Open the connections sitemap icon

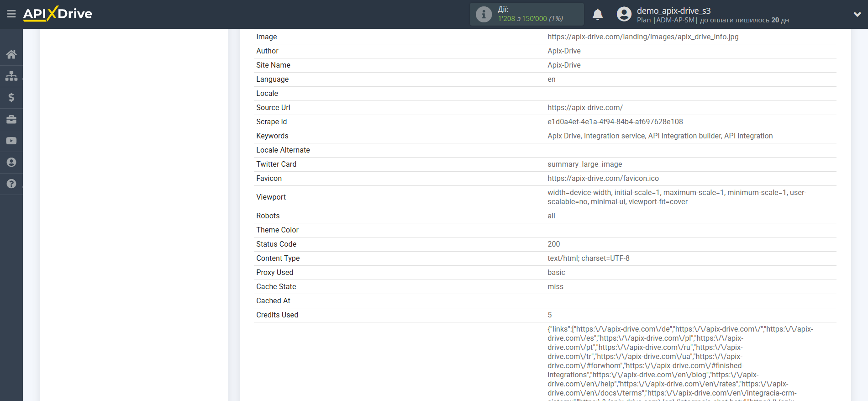point(11,76)
